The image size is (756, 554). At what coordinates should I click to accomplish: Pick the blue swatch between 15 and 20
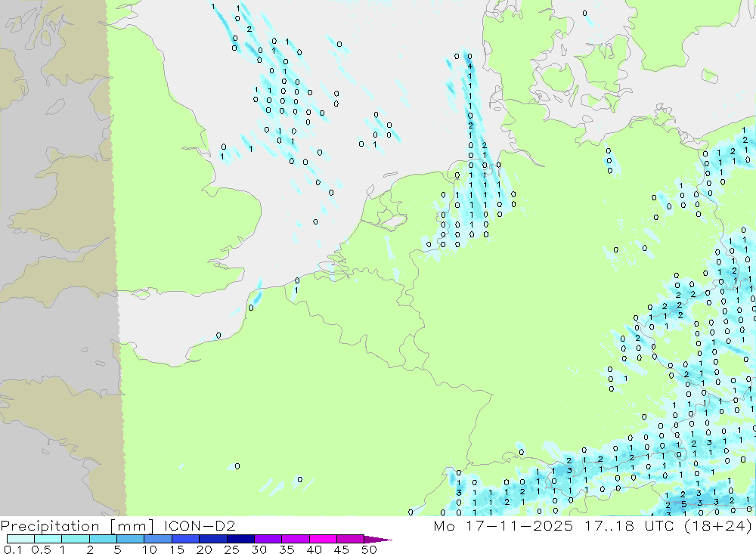[186, 539]
